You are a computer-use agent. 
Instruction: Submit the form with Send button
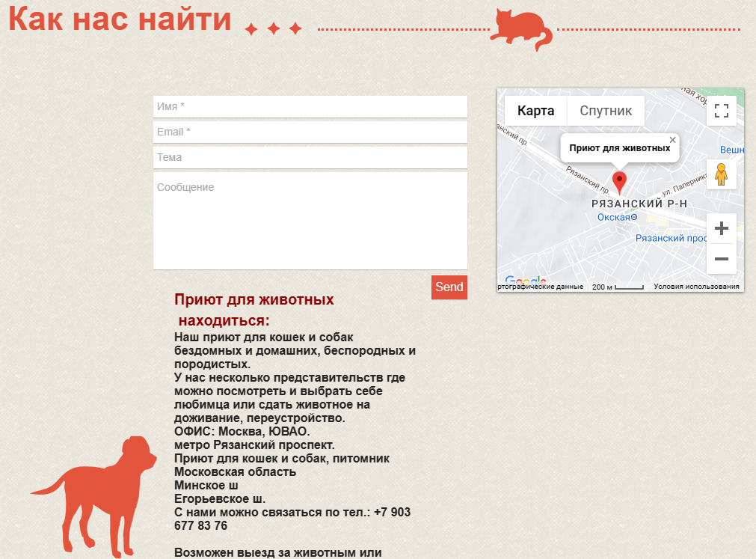point(449,287)
